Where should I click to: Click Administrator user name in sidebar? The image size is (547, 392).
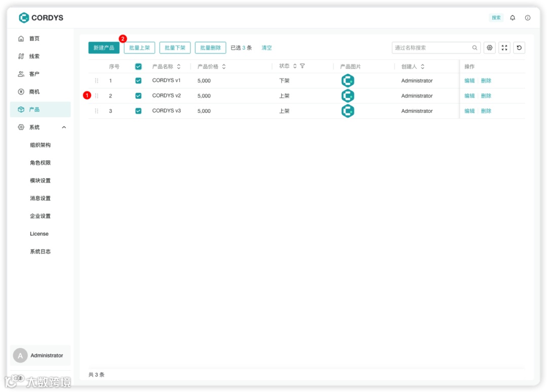pyautogui.click(x=47, y=356)
